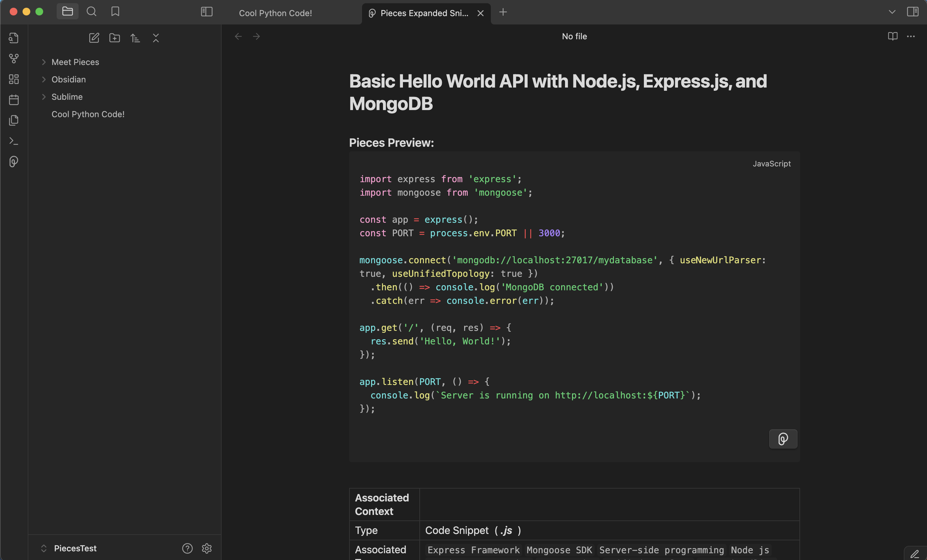Open the PiecesTest vault switcher

69,548
